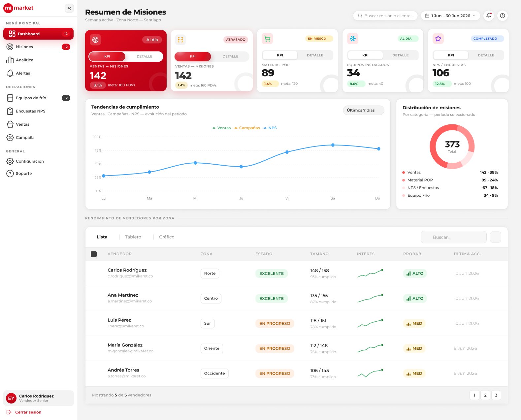Toggle the NPS series in chart legend
This screenshot has height=420, width=521.
(270, 128)
